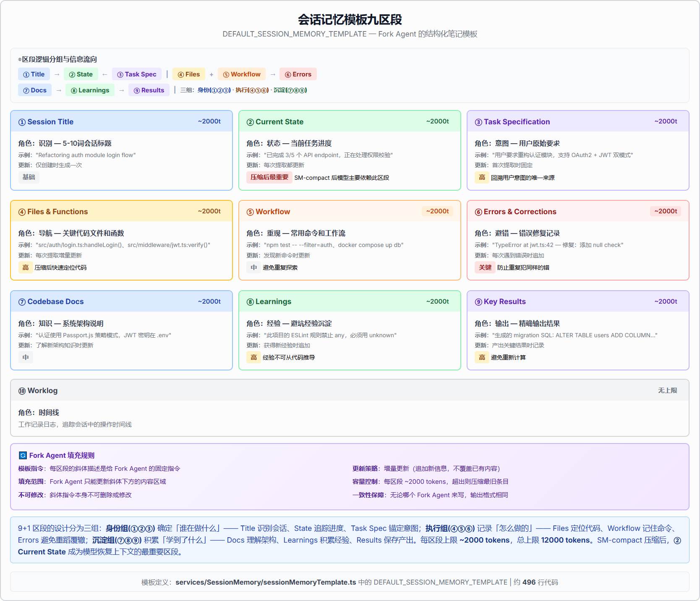Viewport: 700px width, 601px height.
Task: Open the Learnings card header
Action: click(x=350, y=302)
